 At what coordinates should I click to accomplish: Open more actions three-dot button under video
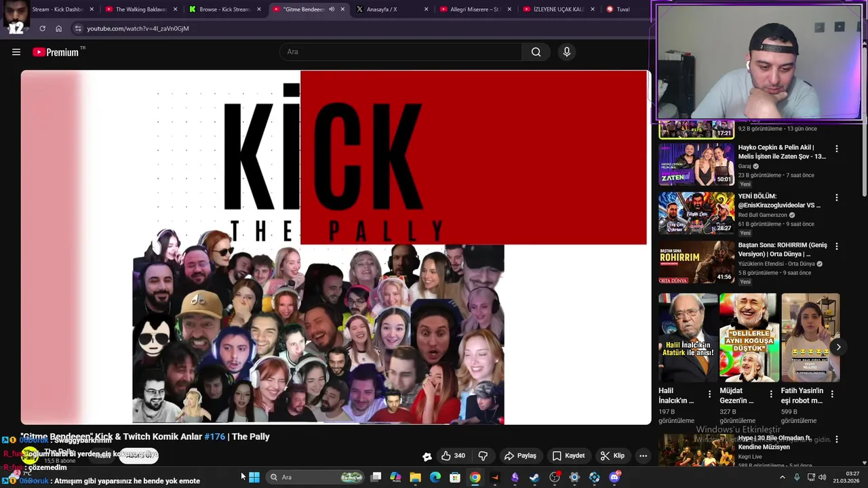pos(643,455)
